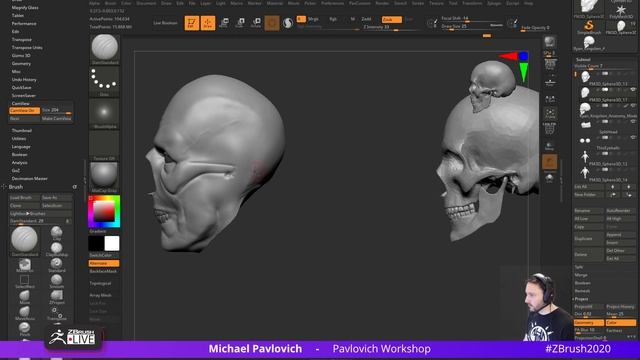This screenshot has width=640, height=360.
Task: Toggle CamView On button
Action: click(24, 111)
